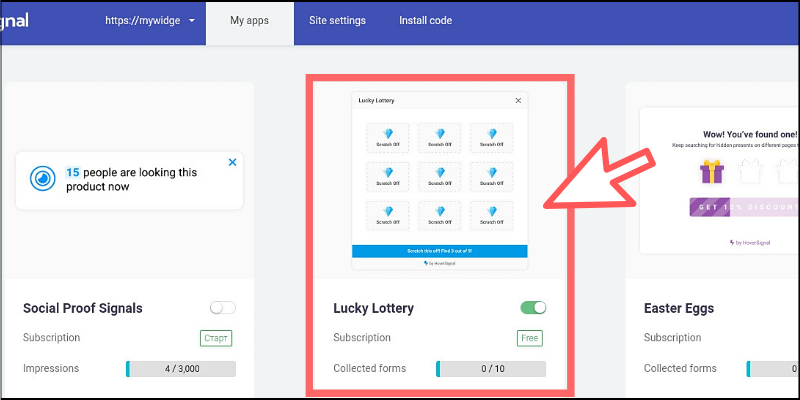The image size is (800, 400).
Task: Click the by HoverSignal link in Easter Eggs preview
Action: tap(750, 243)
